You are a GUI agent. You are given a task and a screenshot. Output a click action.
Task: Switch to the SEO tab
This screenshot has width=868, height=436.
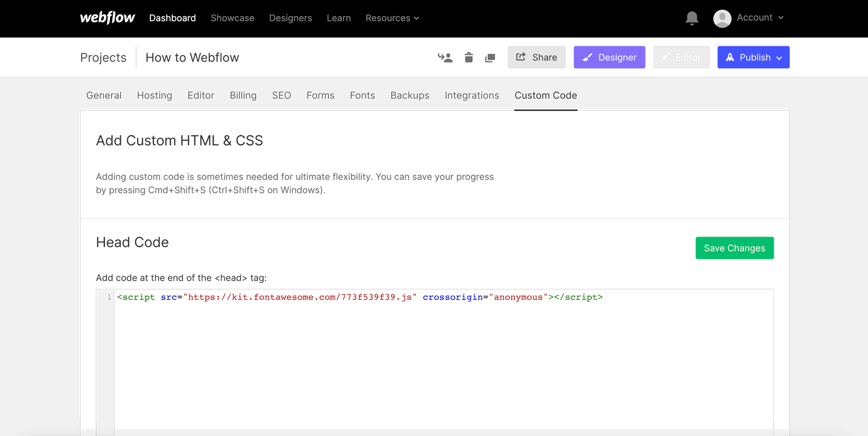tap(282, 95)
